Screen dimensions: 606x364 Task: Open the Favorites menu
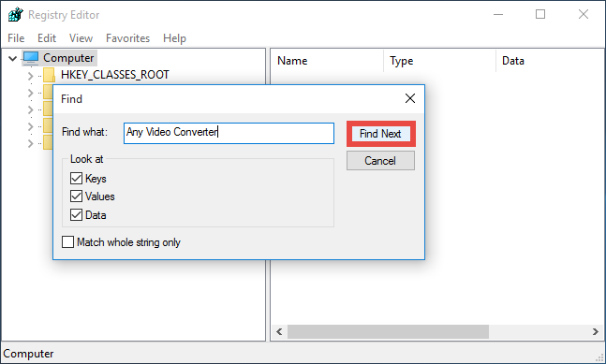[x=128, y=38]
